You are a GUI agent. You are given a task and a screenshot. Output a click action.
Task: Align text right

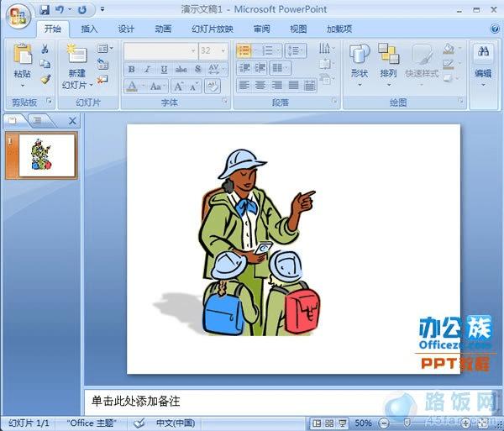[x=276, y=86]
